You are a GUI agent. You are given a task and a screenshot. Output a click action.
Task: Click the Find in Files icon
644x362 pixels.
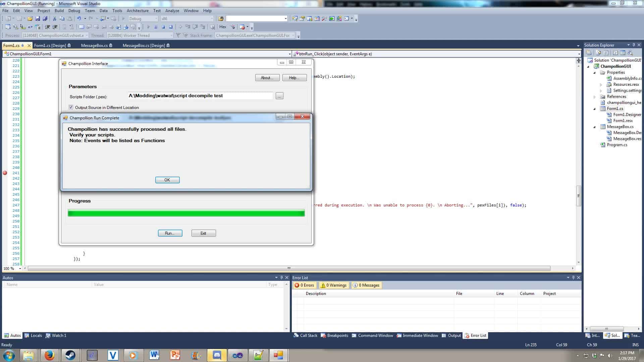[221, 18]
